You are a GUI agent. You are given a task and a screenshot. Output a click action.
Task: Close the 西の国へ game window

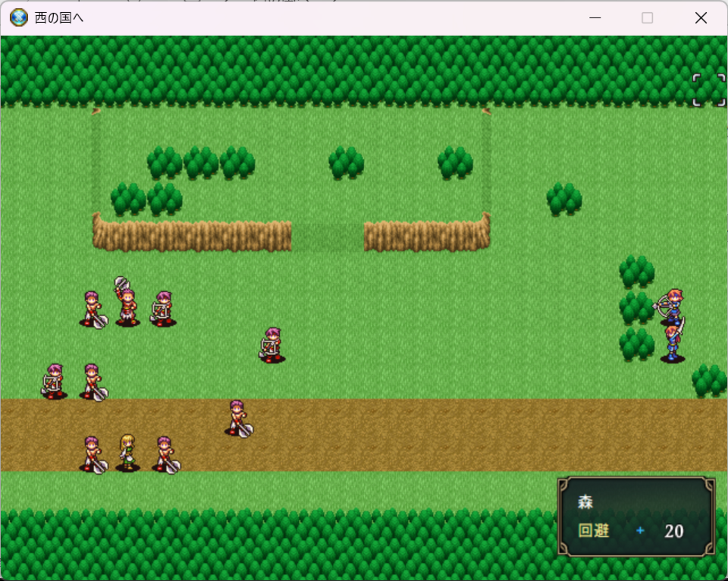(x=701, y=17)
